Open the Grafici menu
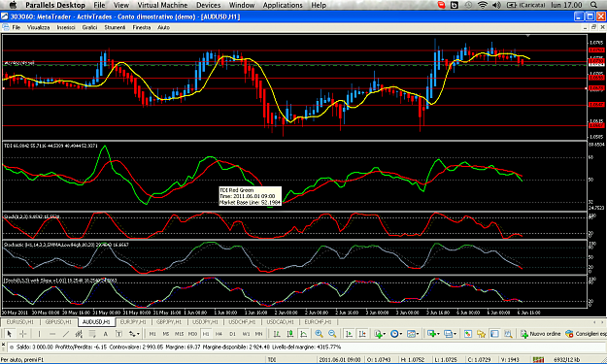Screen dimensions: 607x364 (x=89, y=27)
